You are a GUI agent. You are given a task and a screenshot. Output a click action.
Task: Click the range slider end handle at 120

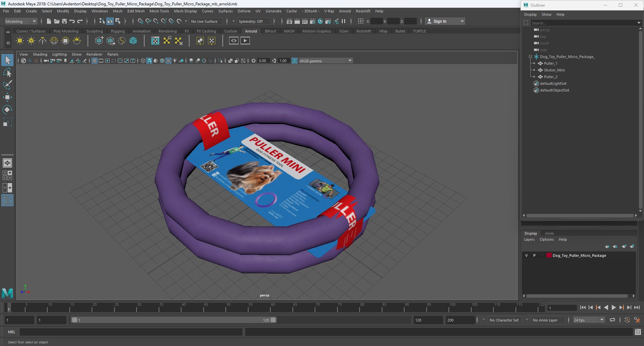coord(273,320)
